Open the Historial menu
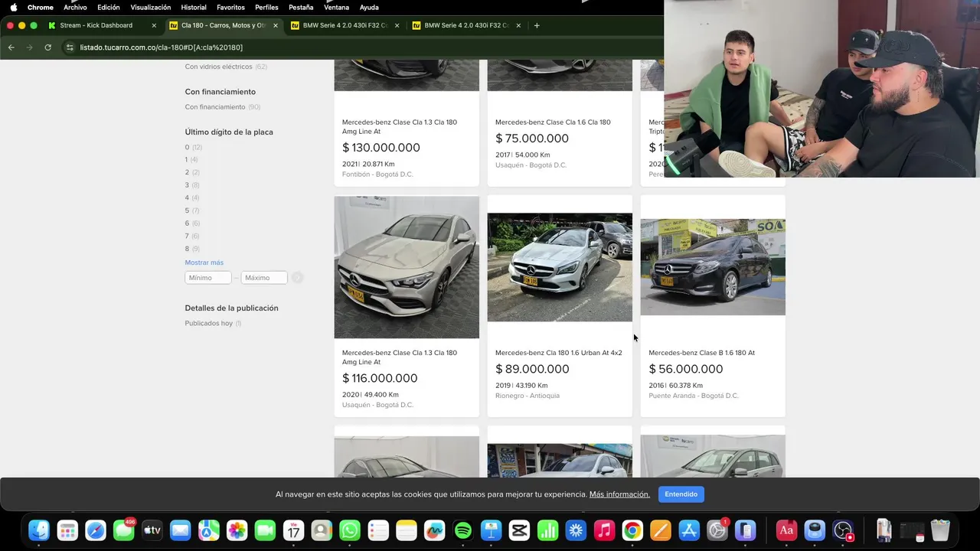980x551 pixels. pyautogui.click(x=194, y=7)
